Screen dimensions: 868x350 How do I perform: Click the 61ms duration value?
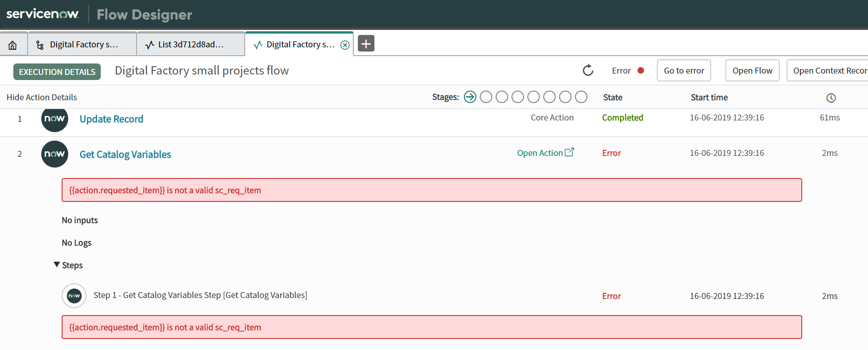[830, 118]
